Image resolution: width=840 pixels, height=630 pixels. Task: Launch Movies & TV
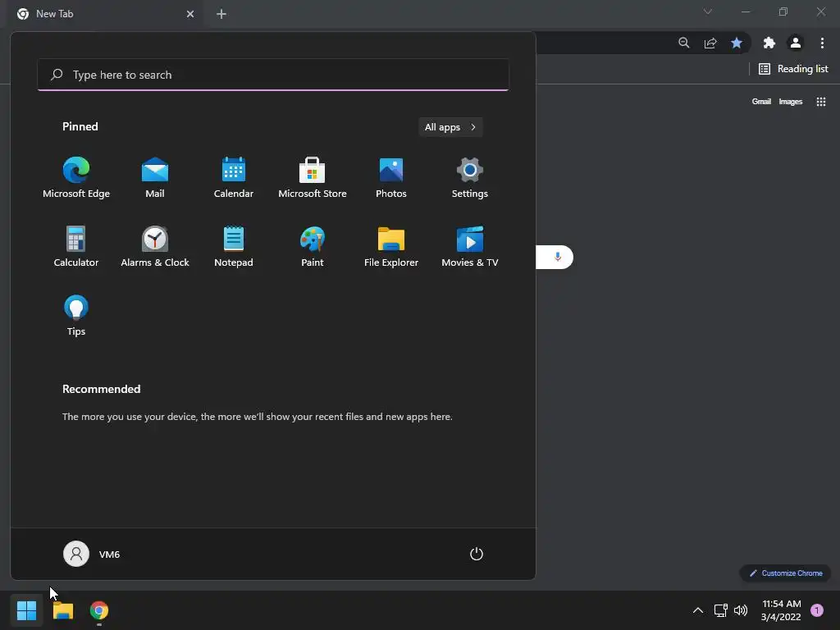[x=470, y=247]
